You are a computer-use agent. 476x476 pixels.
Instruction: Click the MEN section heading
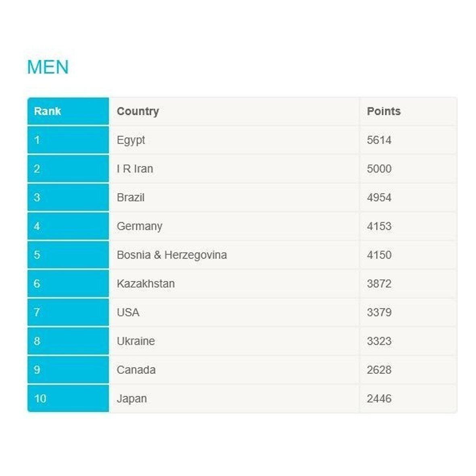48,67
